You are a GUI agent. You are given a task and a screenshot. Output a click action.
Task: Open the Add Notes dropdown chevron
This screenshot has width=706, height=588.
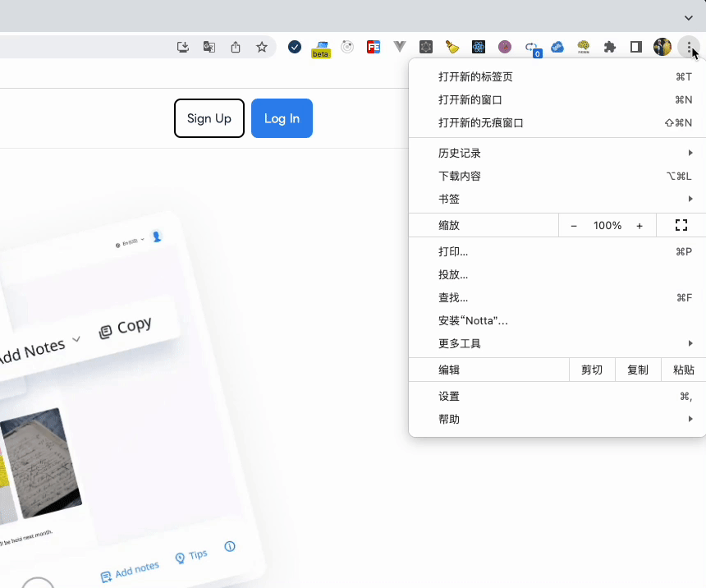pyautogui.click(x=76, y=339)
